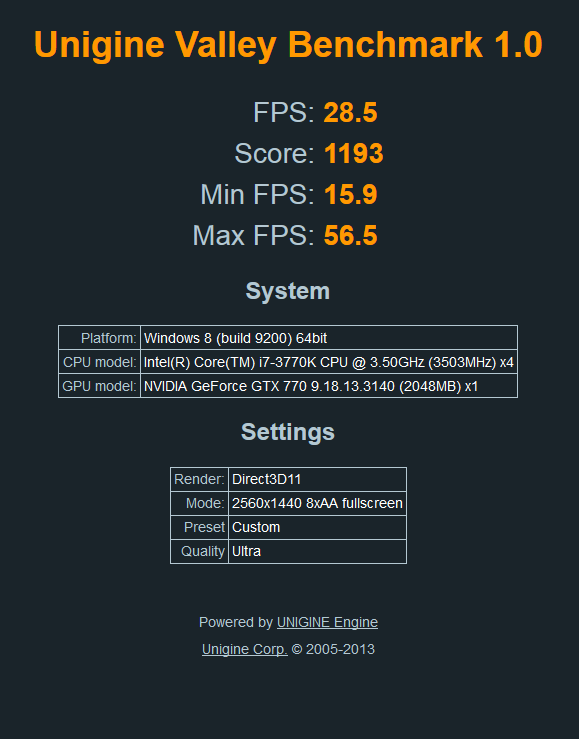Screen dimensions: 579x739
Task: Select the Score value 1193
Action: point(354,154)
